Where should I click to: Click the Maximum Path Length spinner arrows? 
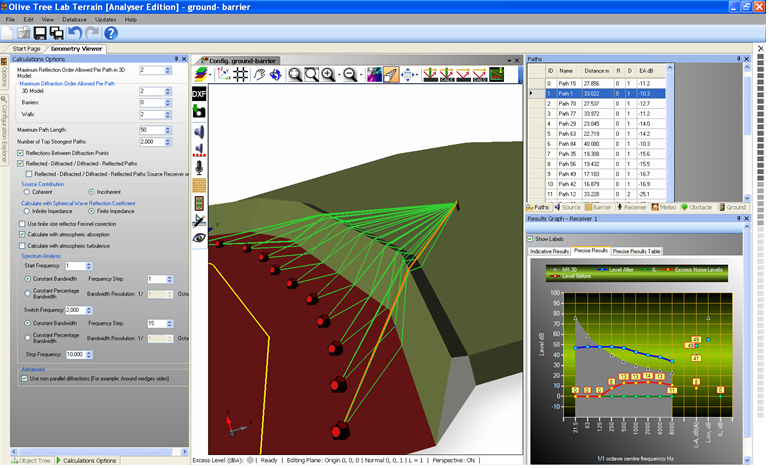coord(168,130)
